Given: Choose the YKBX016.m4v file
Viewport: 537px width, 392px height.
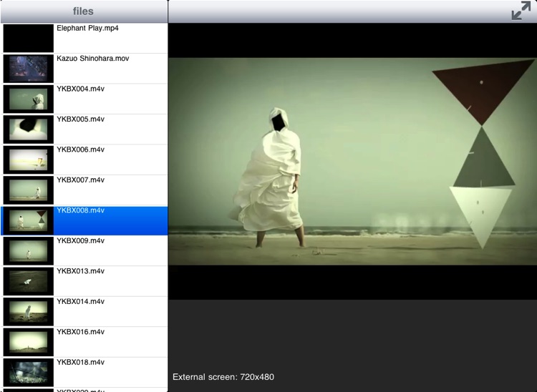Looking at the screenshot, I should click(x=111, y=342).
